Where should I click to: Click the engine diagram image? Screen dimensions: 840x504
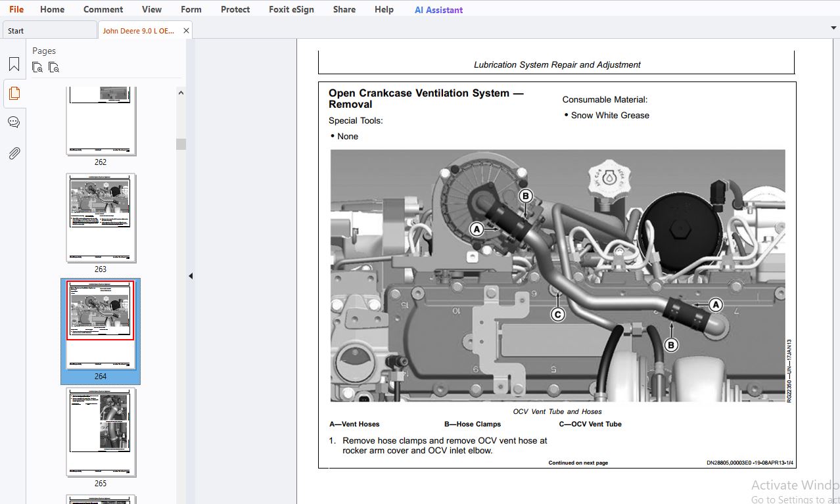(x=557, y=275)
